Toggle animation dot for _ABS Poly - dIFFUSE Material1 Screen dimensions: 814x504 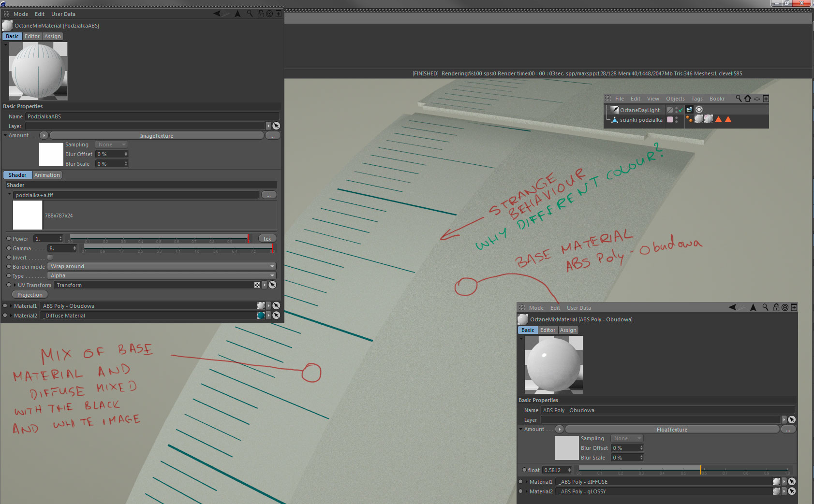[x=520, y=481]
